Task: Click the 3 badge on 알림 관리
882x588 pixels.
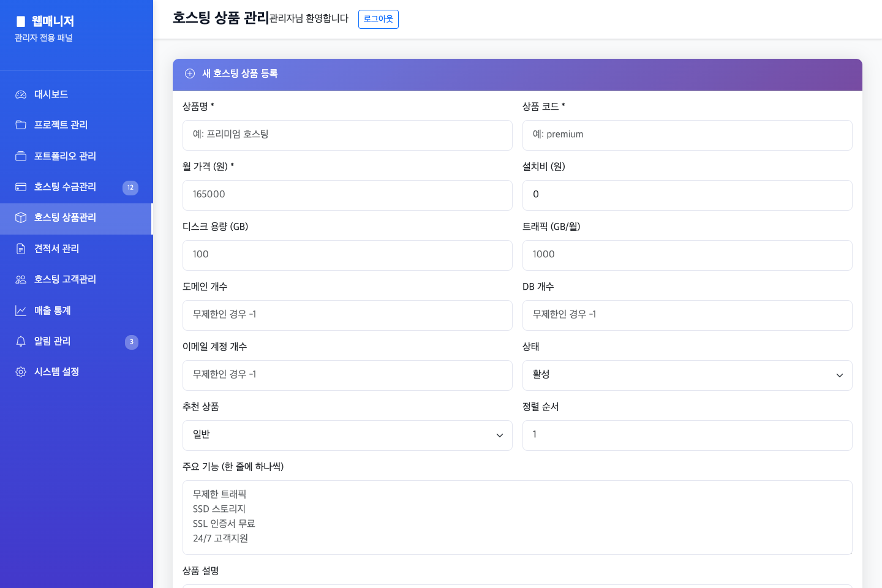Action: [x=132, y=342]
